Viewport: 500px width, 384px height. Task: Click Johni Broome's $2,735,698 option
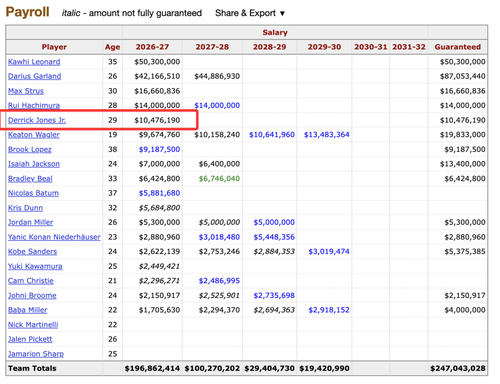coord(274,295)
